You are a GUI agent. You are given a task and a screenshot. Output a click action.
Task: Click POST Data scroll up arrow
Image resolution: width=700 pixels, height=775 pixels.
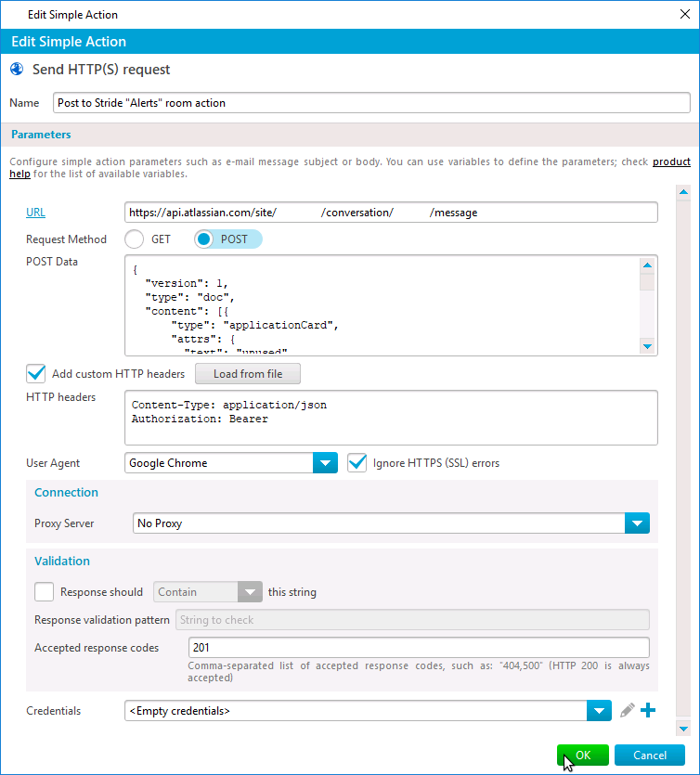coord(647,265)
